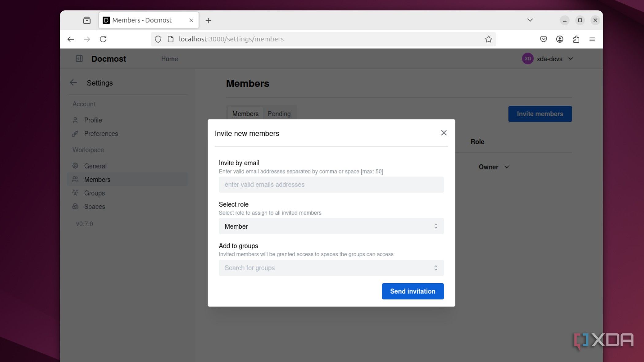Click the v0.7.0 version label
644x362 pixels.
pyautogui.click(x=85, y=224)
